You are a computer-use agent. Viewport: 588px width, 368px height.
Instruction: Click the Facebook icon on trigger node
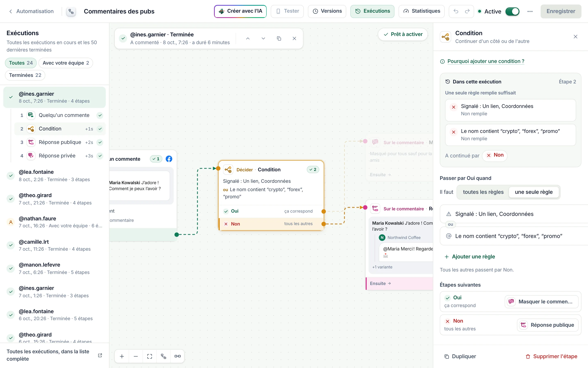tap(169, 159)
